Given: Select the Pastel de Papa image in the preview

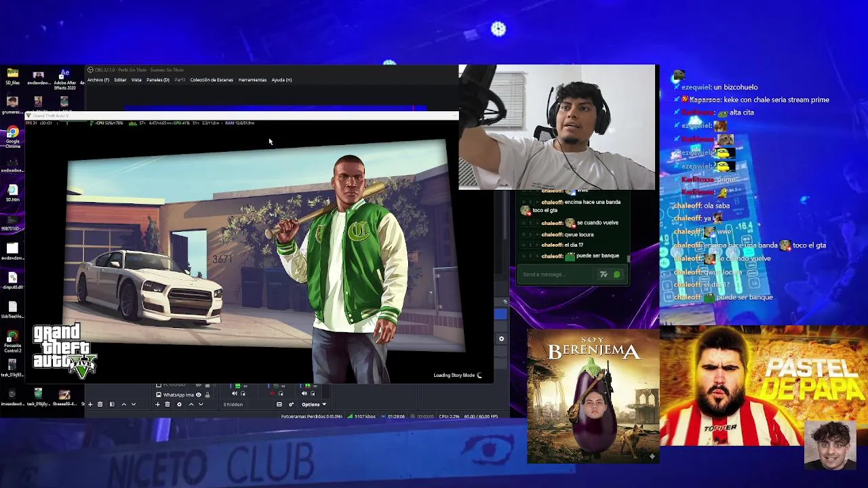Looking at the screenshot, I should tap(764, 386).
